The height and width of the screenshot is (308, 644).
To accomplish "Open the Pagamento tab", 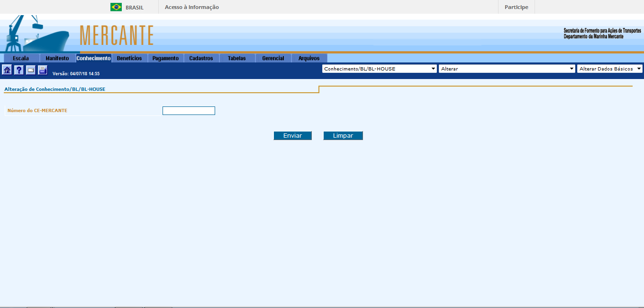I will coord(165,58).
